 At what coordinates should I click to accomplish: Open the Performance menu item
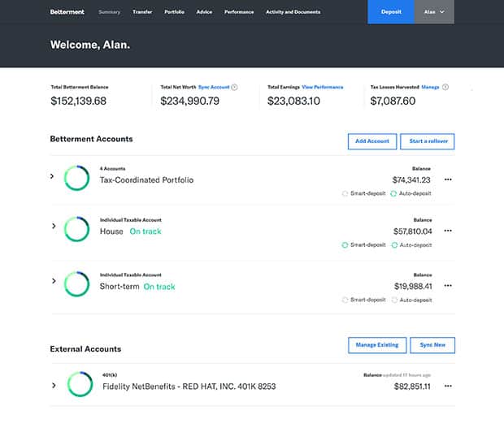pos(239,12)
